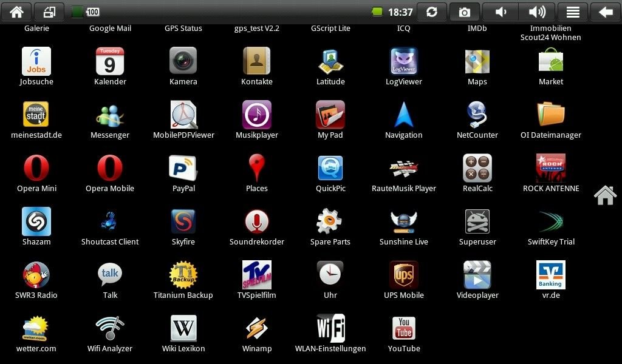Open meinestadt.de app

[x=36, y=120]
